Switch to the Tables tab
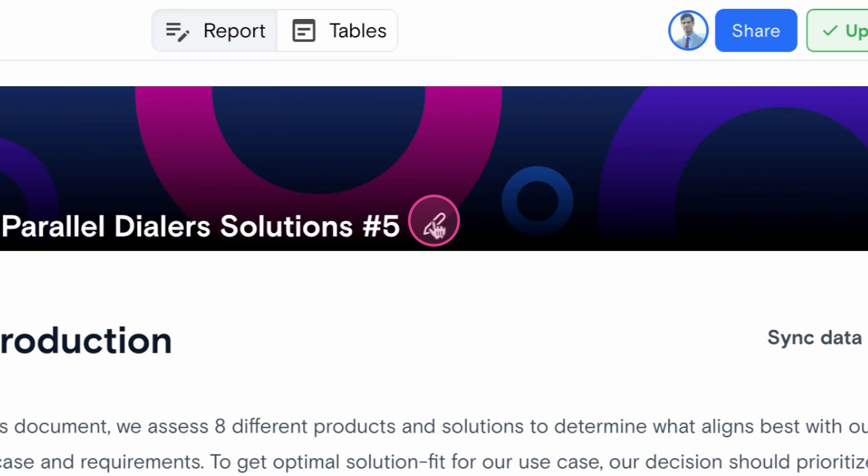Image resolution: width=868 pixels, height=476 pixels. point(338,31)
